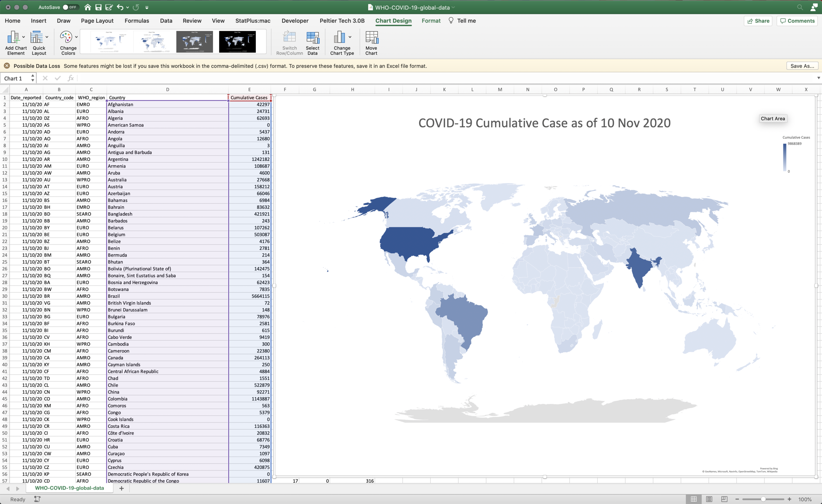Open the Quick Layout tool

(x=36, y=37)
